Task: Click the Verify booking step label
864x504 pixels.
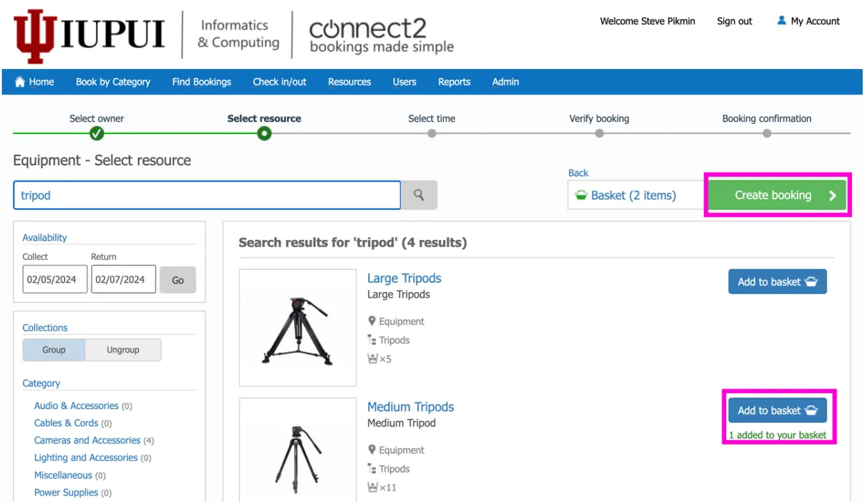Action: coord(599,119)
